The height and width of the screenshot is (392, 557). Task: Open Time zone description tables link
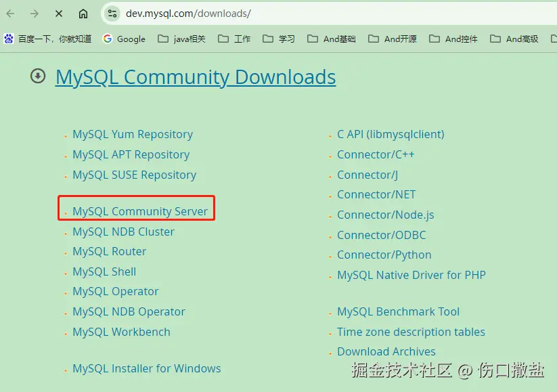pos(411,332)
